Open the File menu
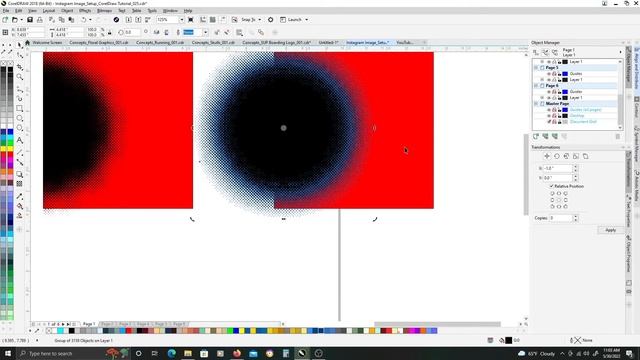 6,11
